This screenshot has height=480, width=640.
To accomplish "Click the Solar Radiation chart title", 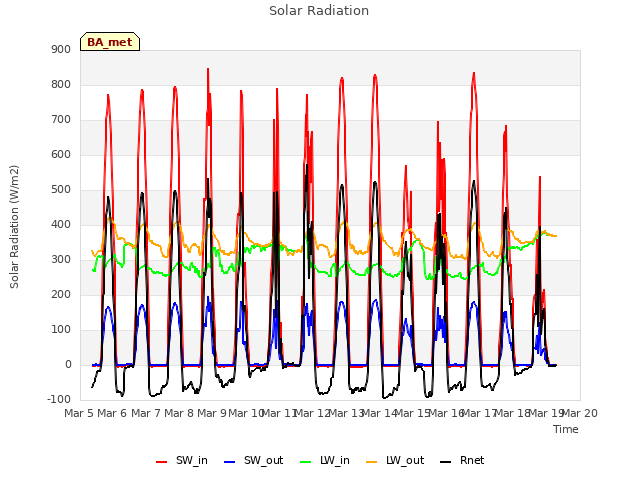I will [x=319, y=11].
